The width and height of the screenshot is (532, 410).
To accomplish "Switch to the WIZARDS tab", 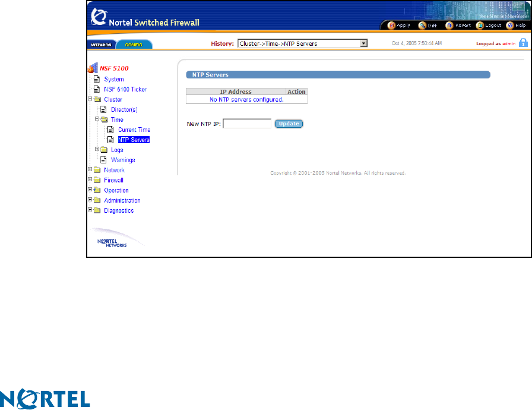I will coord(101,45).
